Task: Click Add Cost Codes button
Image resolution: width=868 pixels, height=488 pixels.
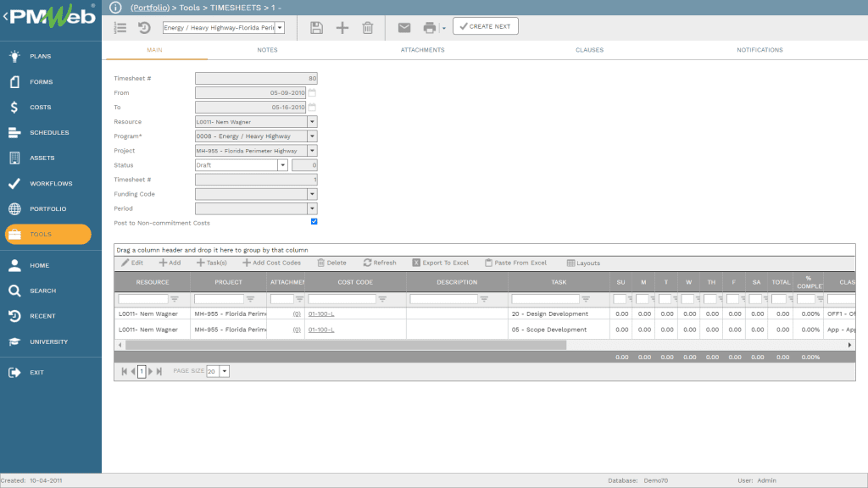Action: pos(271,263)
